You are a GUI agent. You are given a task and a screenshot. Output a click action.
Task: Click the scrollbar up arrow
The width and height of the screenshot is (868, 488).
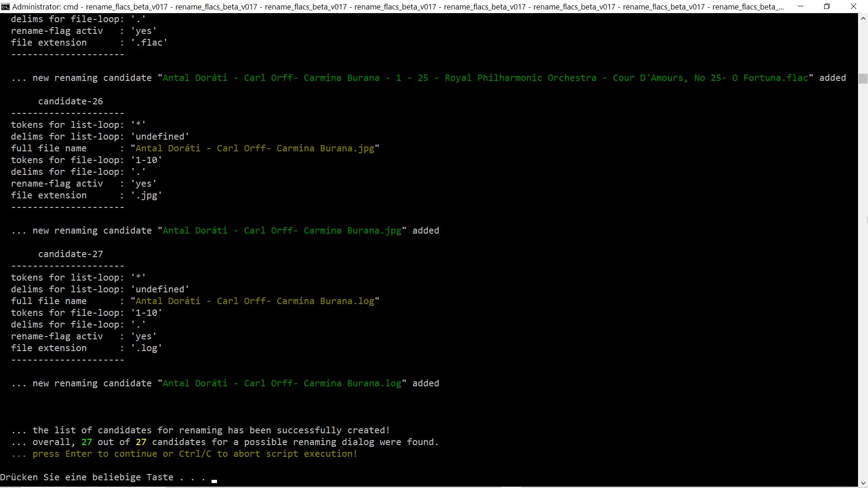click(863, 19)
